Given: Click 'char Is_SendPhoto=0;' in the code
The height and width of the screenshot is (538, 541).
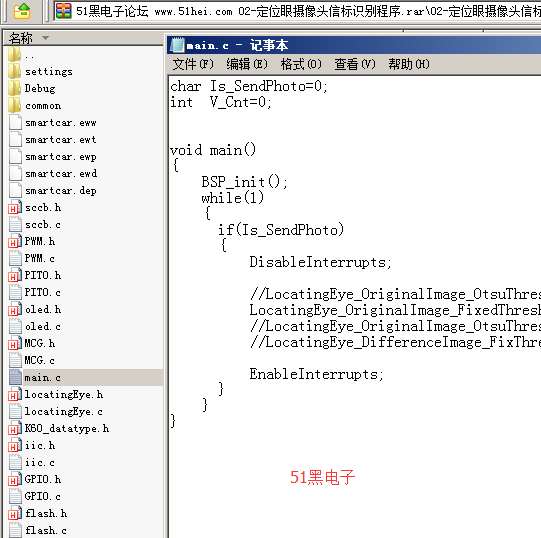Looking at the screenshot, I should [x=249, y=86].
